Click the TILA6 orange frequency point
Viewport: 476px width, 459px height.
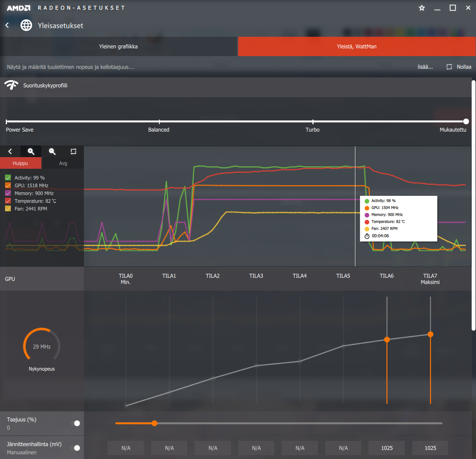(x=387, y=339)
